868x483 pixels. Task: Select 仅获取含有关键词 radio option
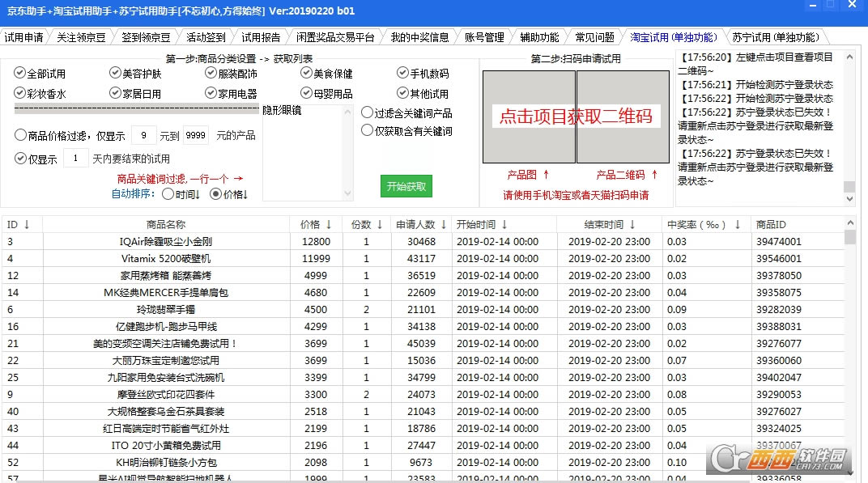tap(367, 130)
